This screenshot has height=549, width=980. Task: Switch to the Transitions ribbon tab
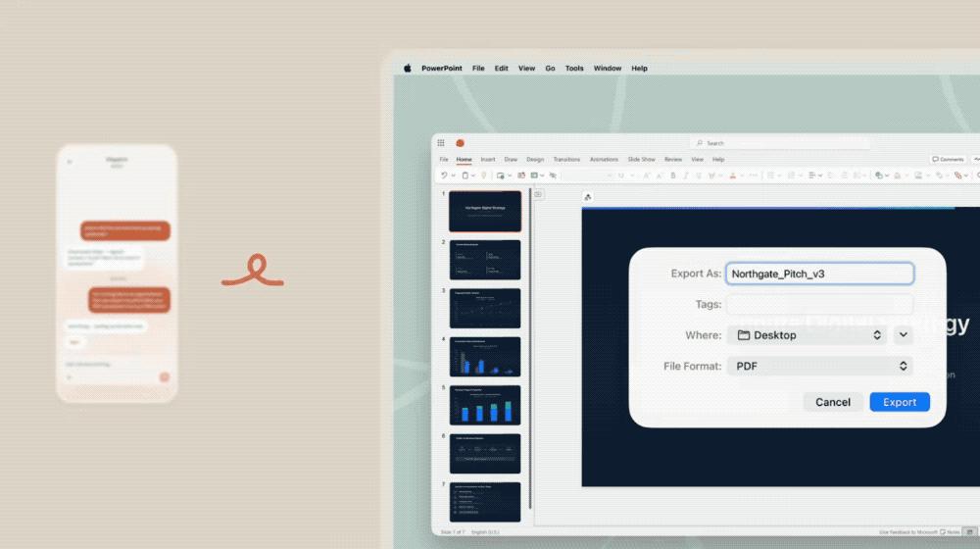click(566, 160)
